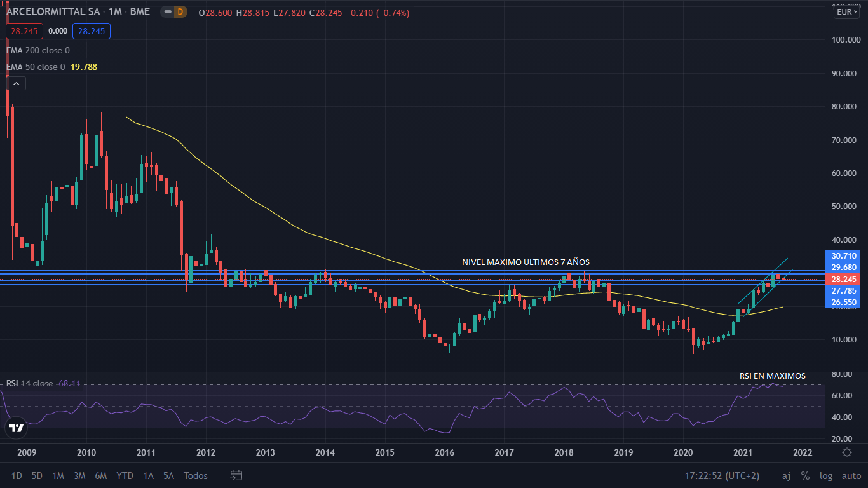Viewport: 868px width, 488px height.
Task: Show all data with Todos range
Action: (x=196, y=475)
